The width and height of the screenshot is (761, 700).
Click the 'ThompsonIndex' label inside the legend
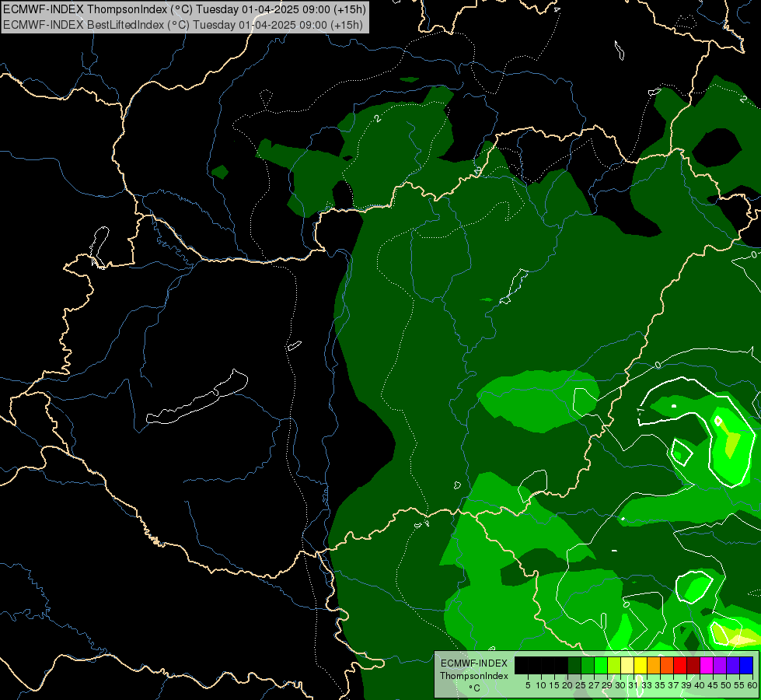point(473,676)
